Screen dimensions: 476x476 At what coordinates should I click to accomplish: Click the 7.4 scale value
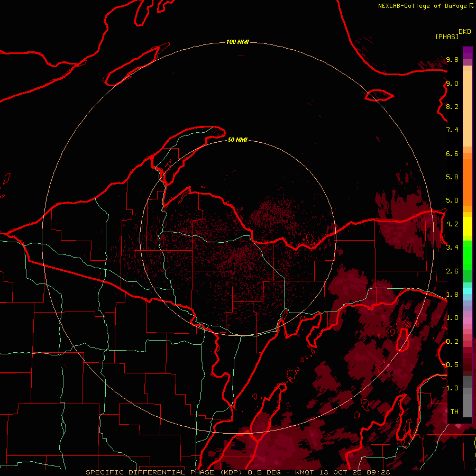[x=452, y=130]
